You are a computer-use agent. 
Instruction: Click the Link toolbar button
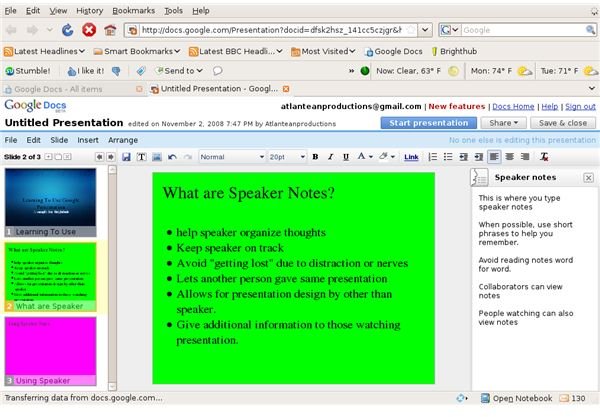[x=411, y=157]
